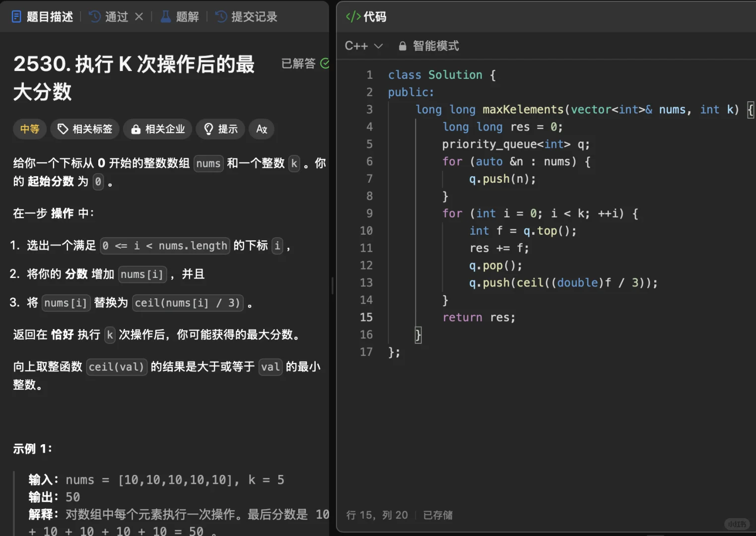The height and width of the screenshot is (536, 756).
Task: Click the green solved checkmark icon
Action: coord(325,64)
